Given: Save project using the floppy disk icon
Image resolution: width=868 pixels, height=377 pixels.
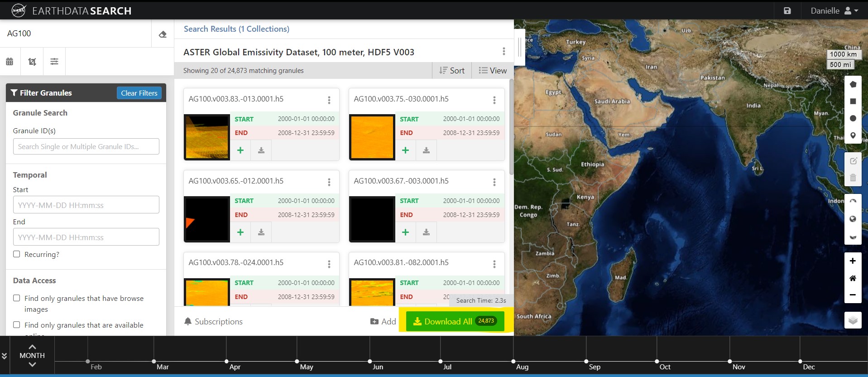Looking at the screenshot, I should pyautogui.click(x=787, y=10).
